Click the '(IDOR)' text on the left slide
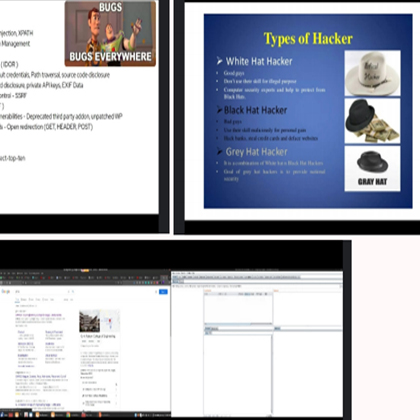 [9, 64]
